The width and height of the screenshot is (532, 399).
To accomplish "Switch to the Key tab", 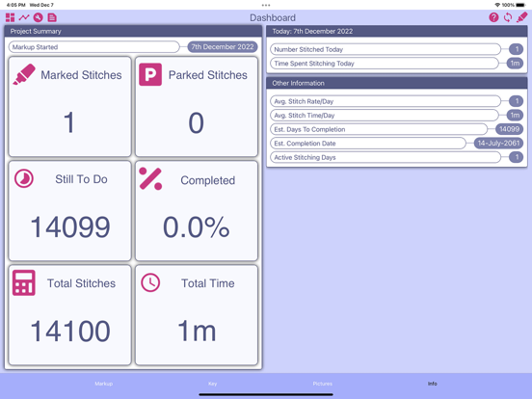I will tap(212, 384).
